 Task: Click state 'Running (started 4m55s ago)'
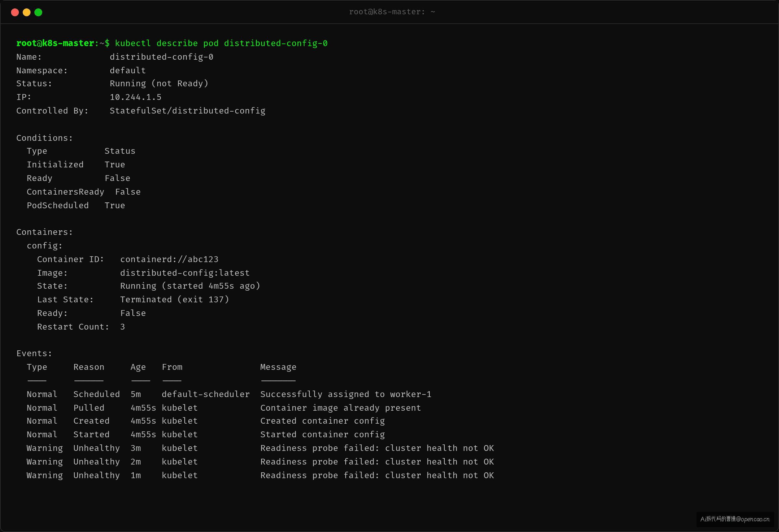(190, 286)
